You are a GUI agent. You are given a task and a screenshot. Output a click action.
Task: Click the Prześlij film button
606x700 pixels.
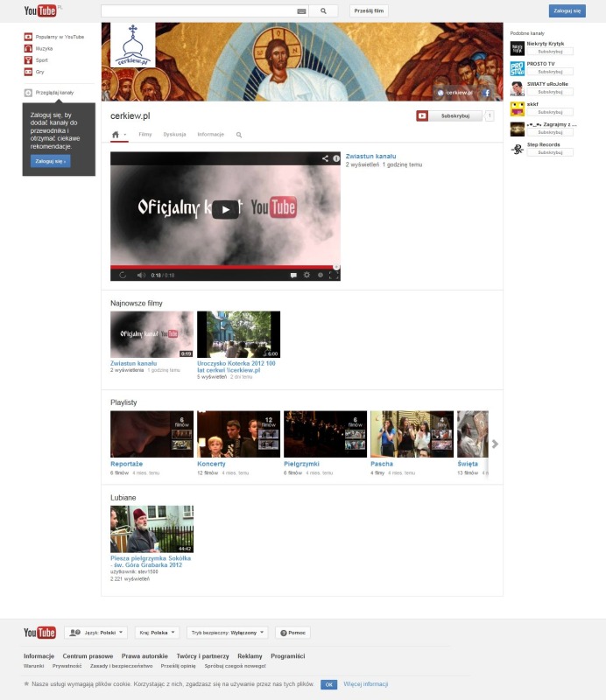click(x=369, y=10)
